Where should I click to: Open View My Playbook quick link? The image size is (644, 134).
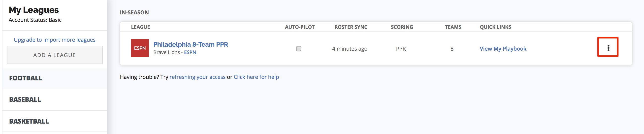tap(503, 48)
